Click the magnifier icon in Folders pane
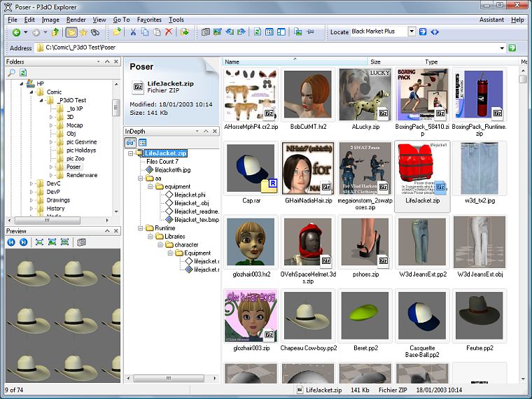The width and height of the screenshot is (532, 399). [x=11, y=72]
